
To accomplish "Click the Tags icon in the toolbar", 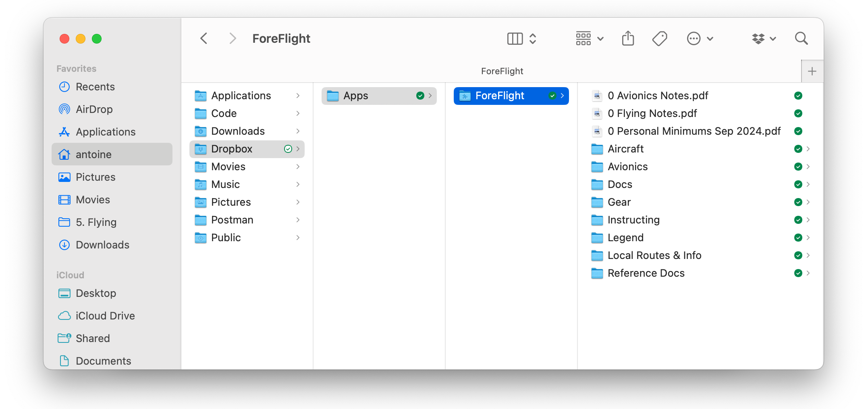I will point(660,38).
